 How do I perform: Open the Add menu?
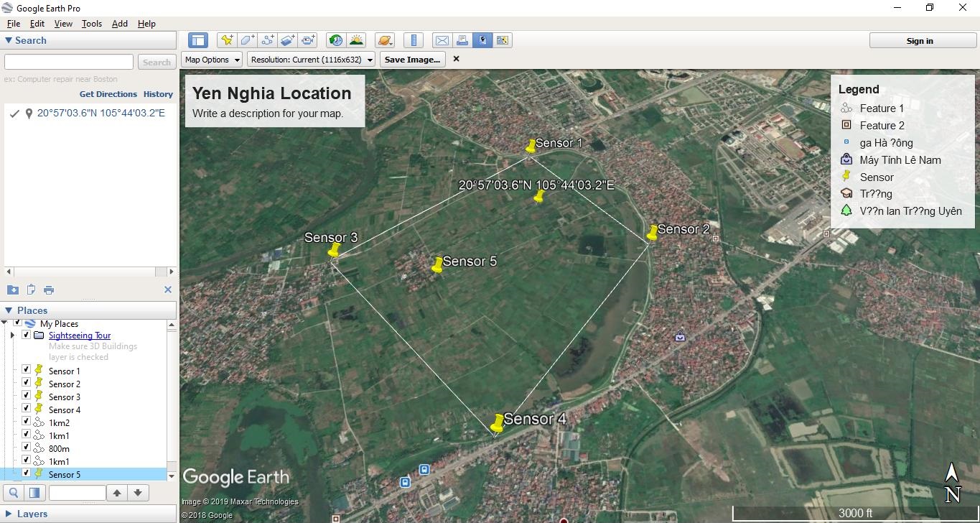click(x=119, y=24)
